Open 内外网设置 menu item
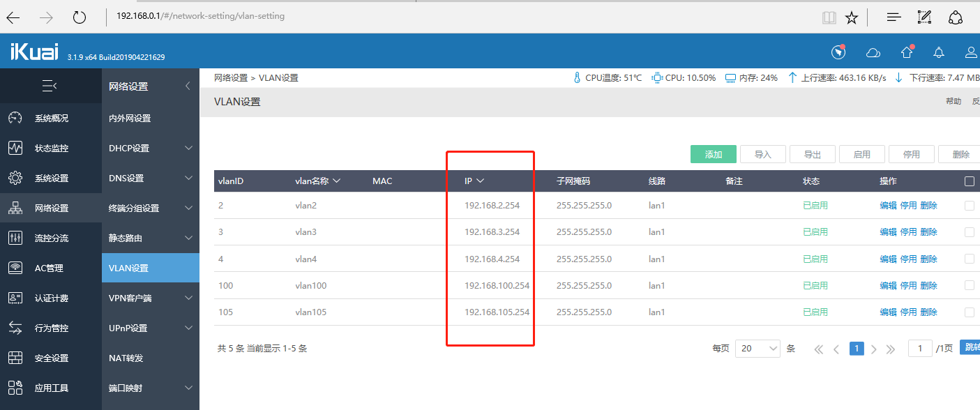 click(x=130, y=119)
